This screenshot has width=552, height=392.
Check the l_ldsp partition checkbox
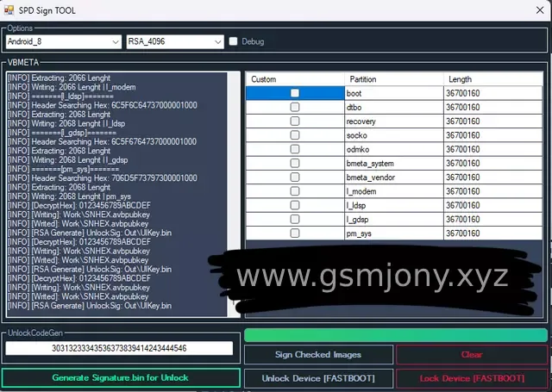coord(295,205)
